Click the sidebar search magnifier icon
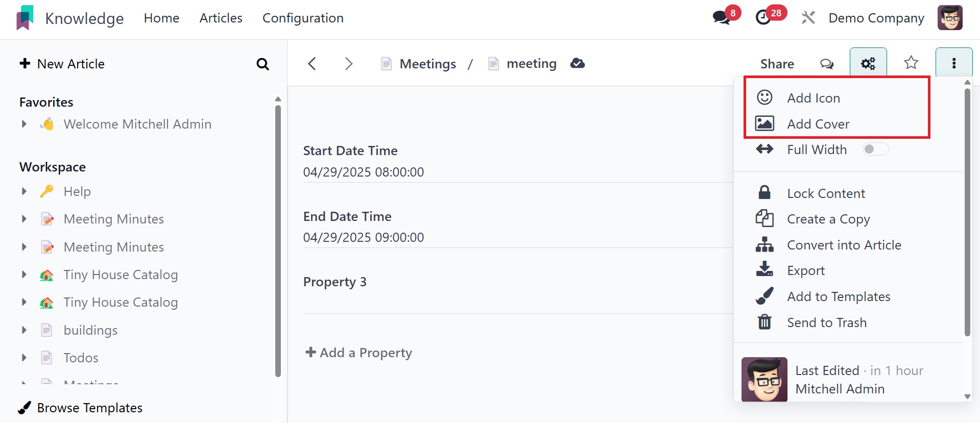Image resolution: width=980 pixels, height=423 pixels. 262,64
